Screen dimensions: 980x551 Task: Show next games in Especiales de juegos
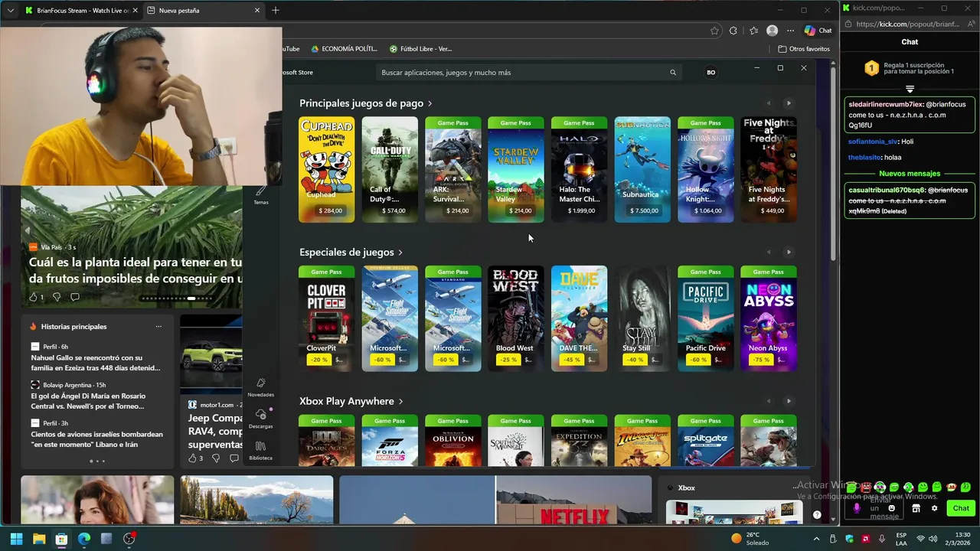click(x=789, y=252)
